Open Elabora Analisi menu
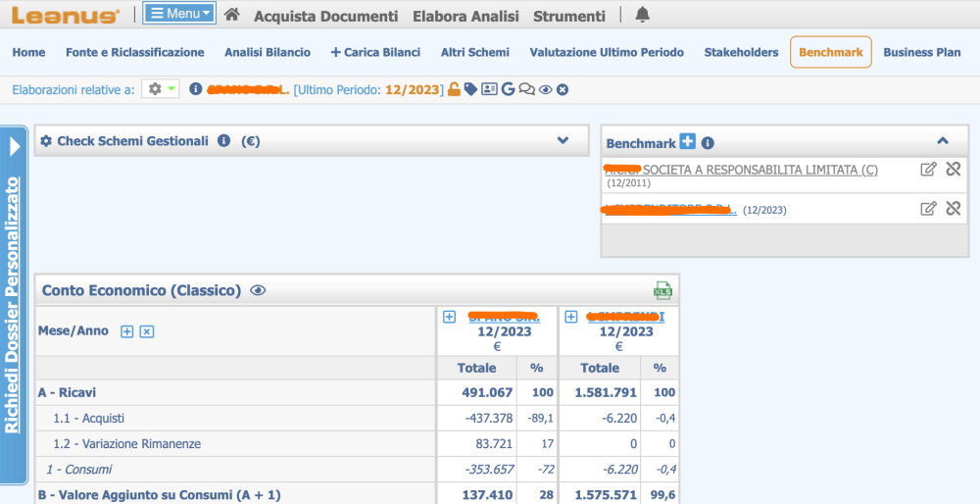The height and width of the screenshot is (504, 980). point(465,17)
